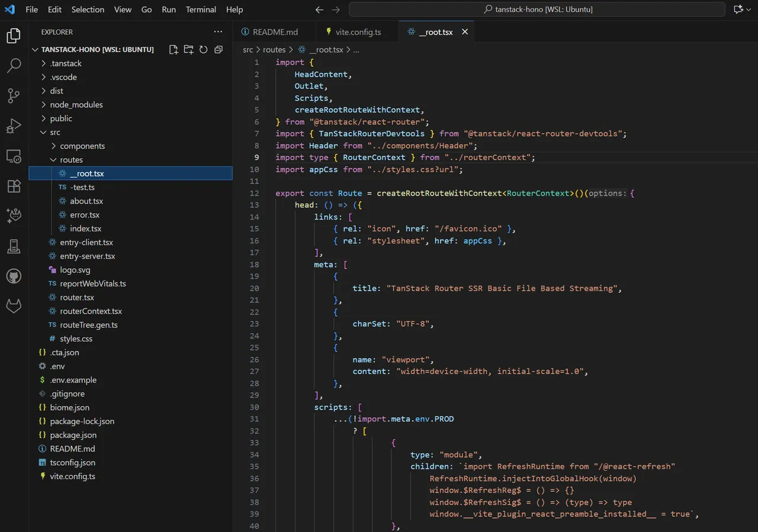Image resolution: width=758 pixels, height=532 pixels.
Task: Close the __root.tsx editor tab
Action: 465,32
